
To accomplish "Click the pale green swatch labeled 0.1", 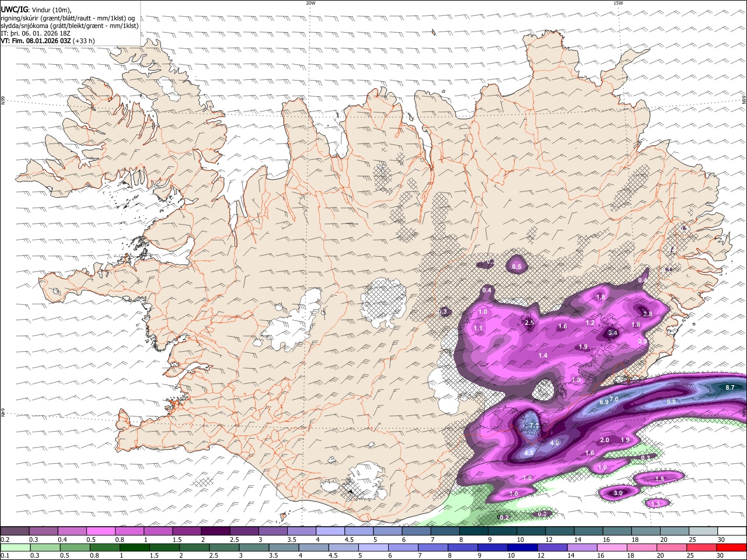I will click(x=15, y=547).
